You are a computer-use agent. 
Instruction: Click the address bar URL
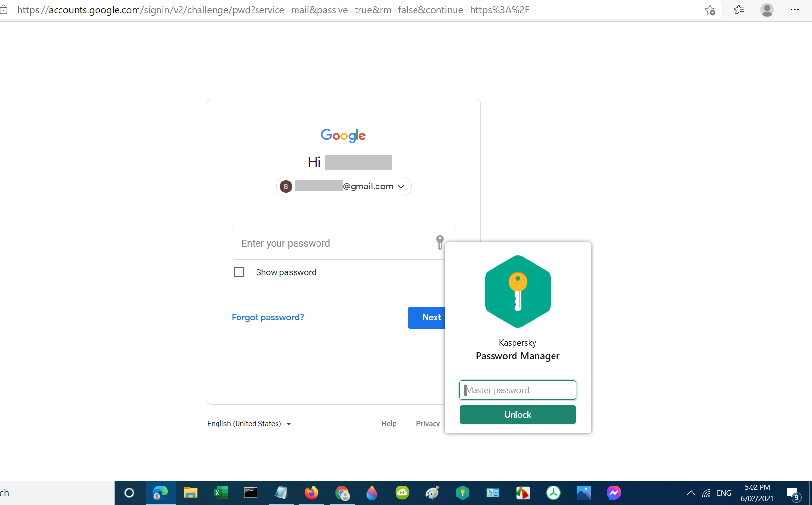[273, 10]
